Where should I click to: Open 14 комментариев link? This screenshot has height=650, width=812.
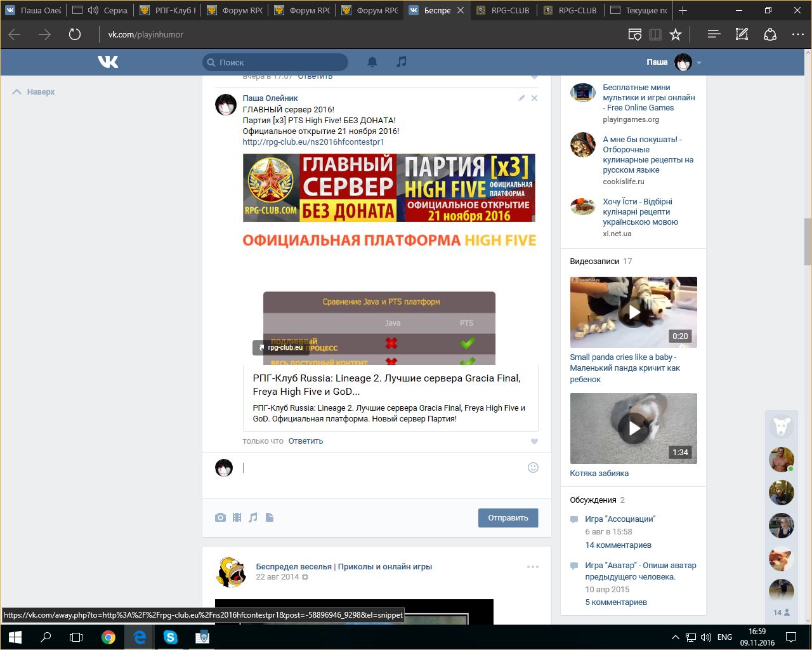pos(619,545)
